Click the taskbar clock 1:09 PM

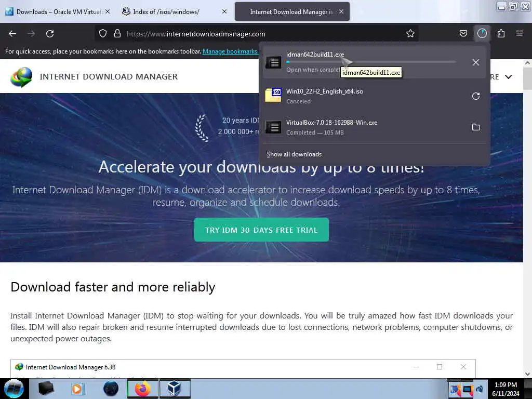click(506, 385)
